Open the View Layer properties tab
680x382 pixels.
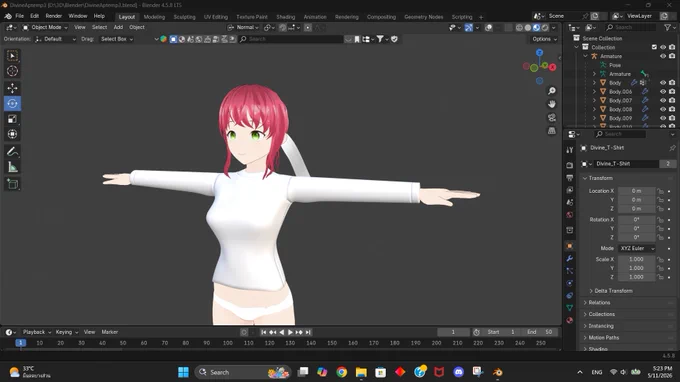[570, 190]
